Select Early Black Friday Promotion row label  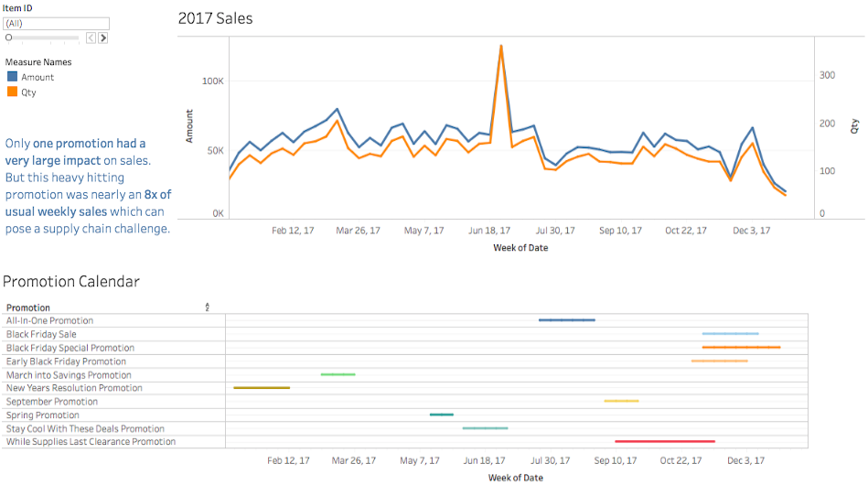coord(66,361)
